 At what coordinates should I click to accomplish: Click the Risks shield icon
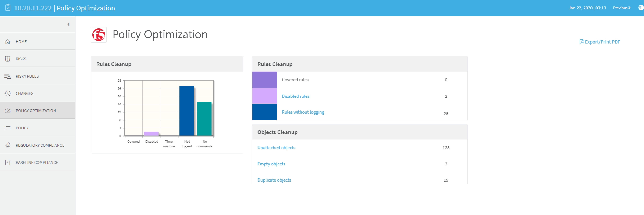(8, 59)
